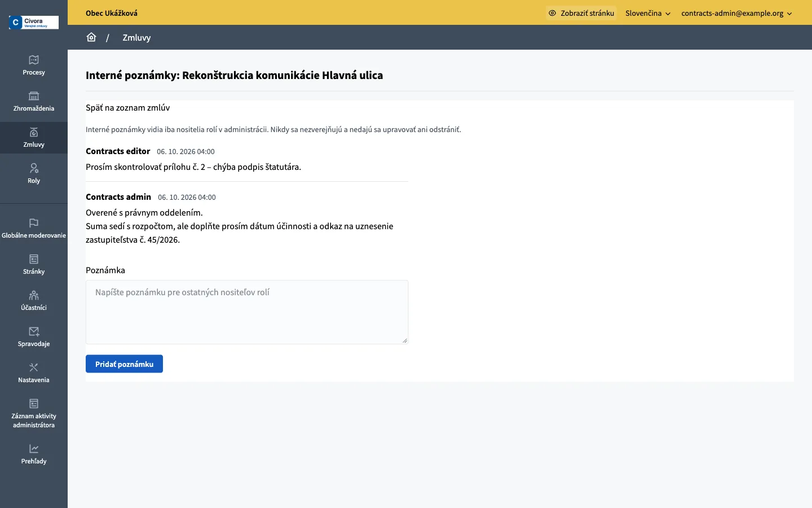This screenshot has height=508, width=812.
Task: Click the Contracts admin note timestamp
Action: pyautogui.click(x=187, y=198)
